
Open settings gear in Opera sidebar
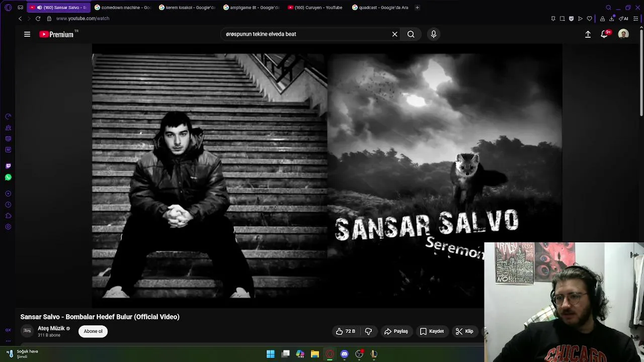tap(8, 227)
